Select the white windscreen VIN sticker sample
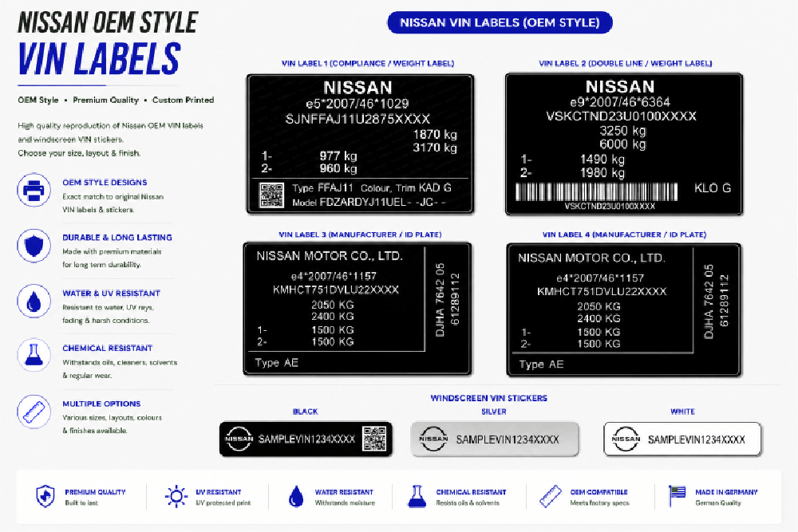 coord(682,439)
